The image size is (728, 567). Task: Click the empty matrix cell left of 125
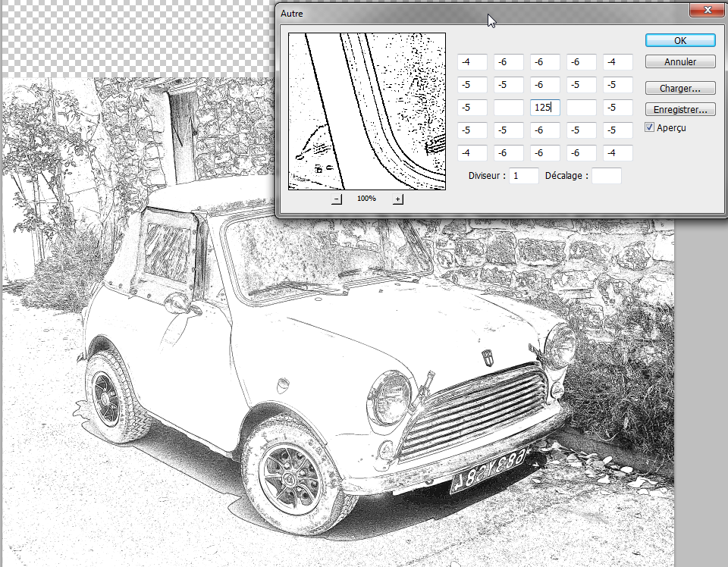[508, 108]
